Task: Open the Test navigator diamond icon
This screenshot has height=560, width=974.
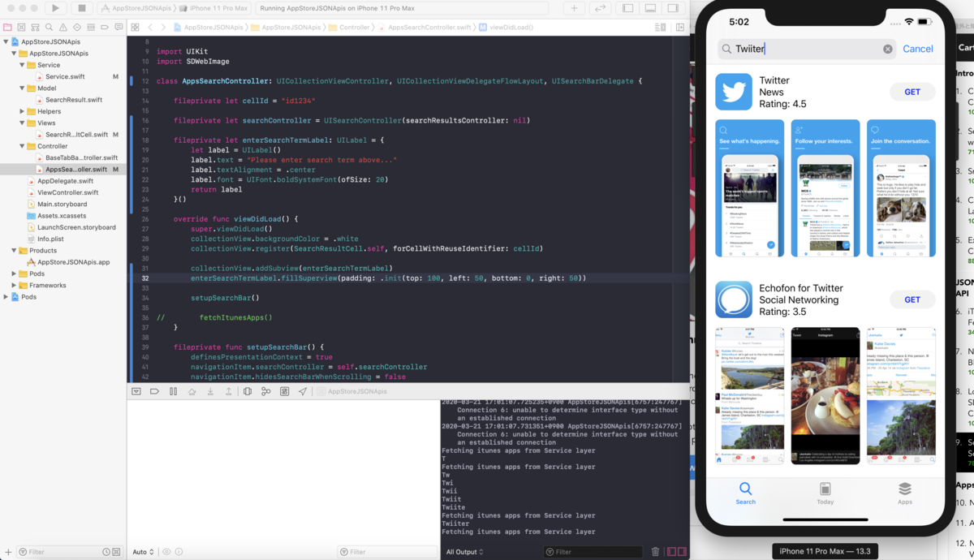Action: pos(77,27)
